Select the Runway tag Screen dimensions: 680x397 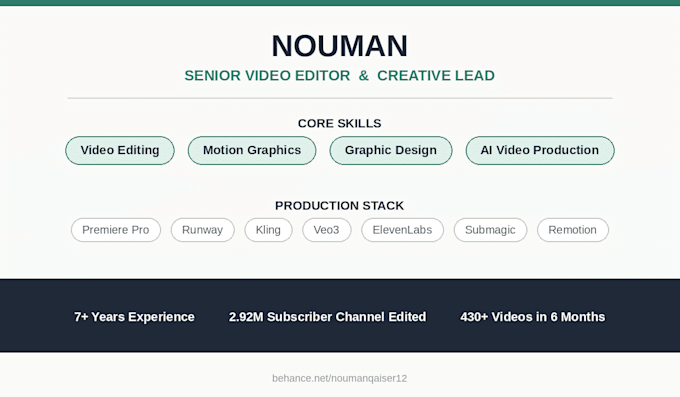click(203, 230)
